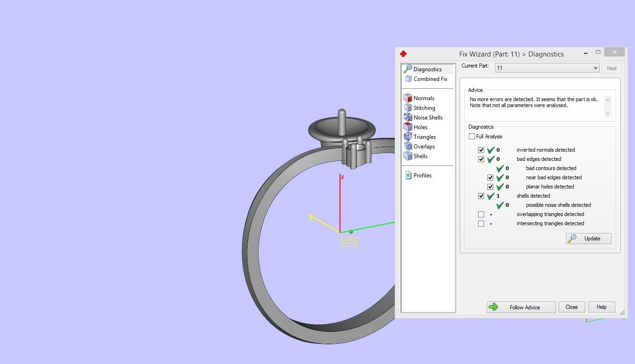Image resolution: width=635 pixels, height=364 pixels.
Task: Click the Normals cube icon
Action: [x=408, y=98]
